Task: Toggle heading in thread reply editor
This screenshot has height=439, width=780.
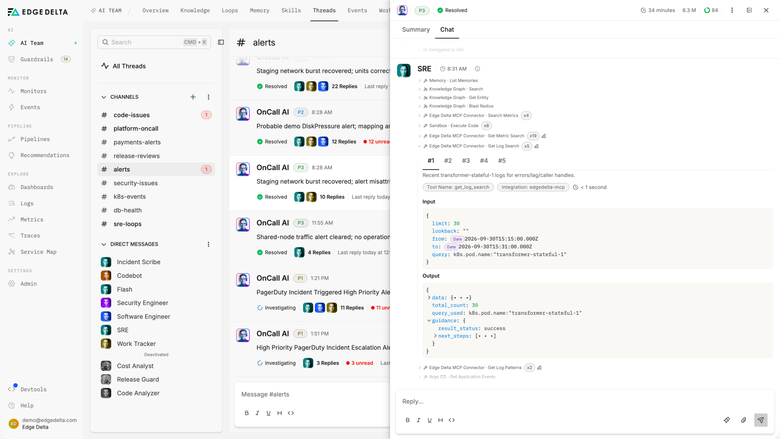Action: point(440,420)
